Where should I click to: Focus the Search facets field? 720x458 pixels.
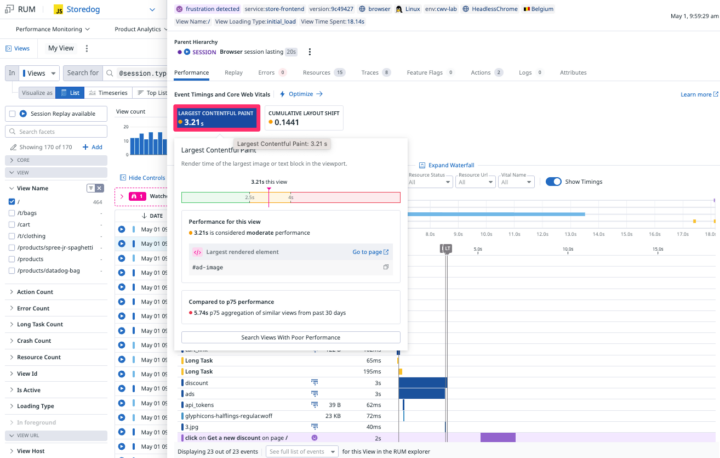coord(56,131)
